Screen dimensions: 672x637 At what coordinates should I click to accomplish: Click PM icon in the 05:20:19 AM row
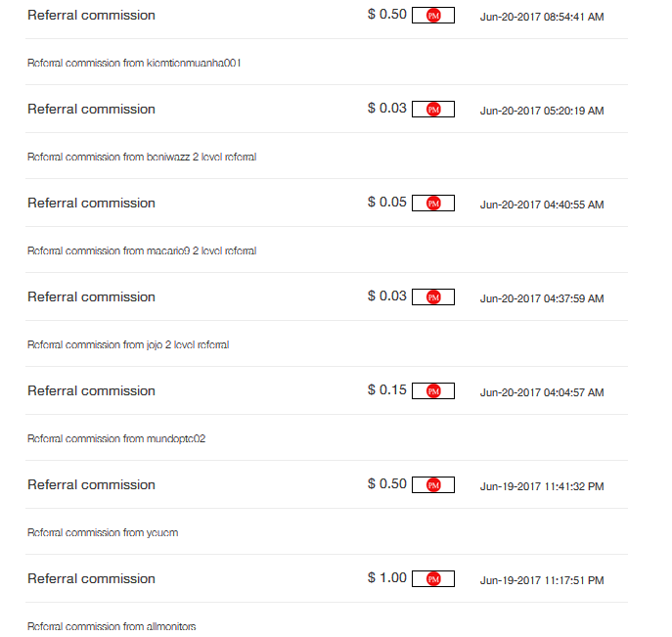[x=433, y=110]
